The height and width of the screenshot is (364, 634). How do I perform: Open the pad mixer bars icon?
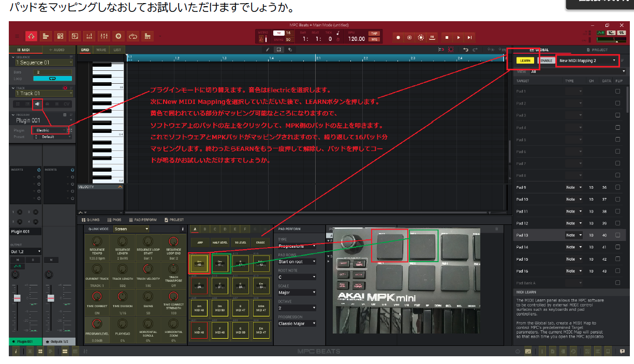click(x=90, y=36)
